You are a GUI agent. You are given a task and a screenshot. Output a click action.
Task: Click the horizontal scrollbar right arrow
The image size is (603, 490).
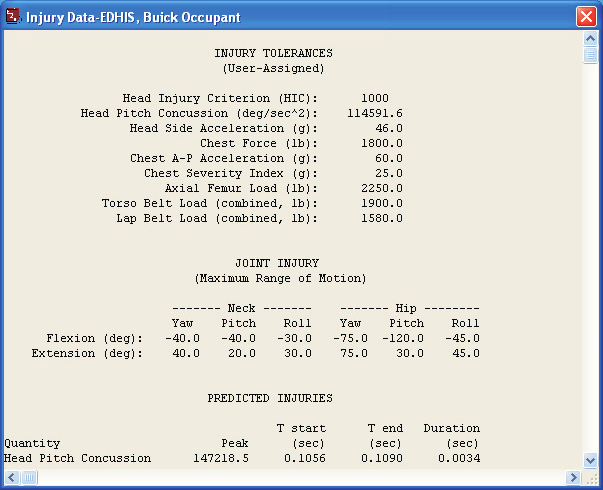pos(573,478)
